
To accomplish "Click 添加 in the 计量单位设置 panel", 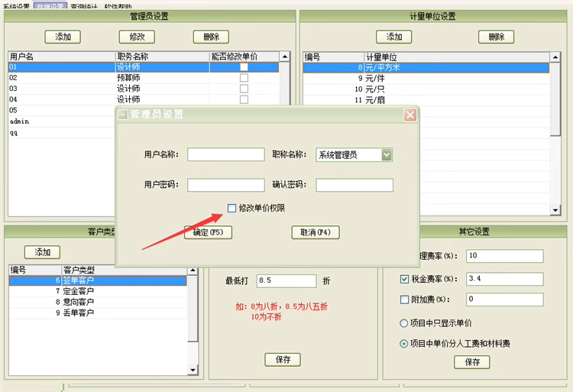I will [x=394, y=37].
